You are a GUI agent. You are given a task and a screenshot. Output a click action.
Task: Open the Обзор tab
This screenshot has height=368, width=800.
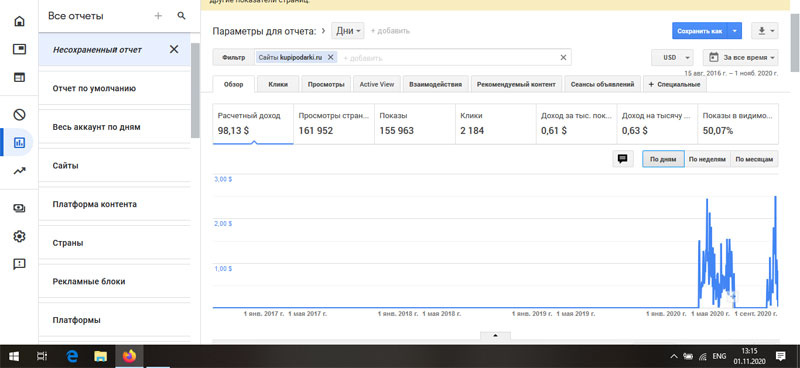click(x=233, y=85)
